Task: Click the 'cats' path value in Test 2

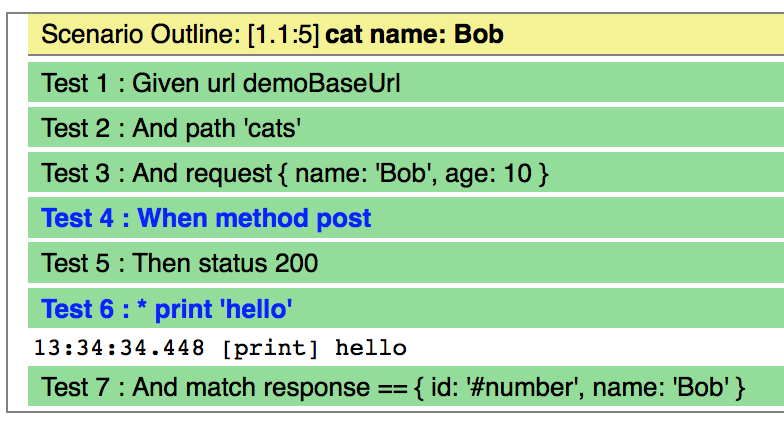Action: 272,128
